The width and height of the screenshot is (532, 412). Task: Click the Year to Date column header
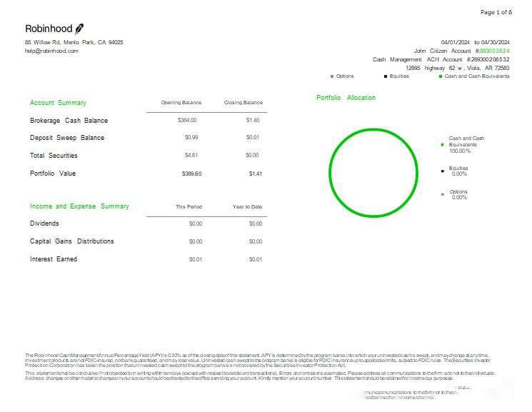coord(247,207)
